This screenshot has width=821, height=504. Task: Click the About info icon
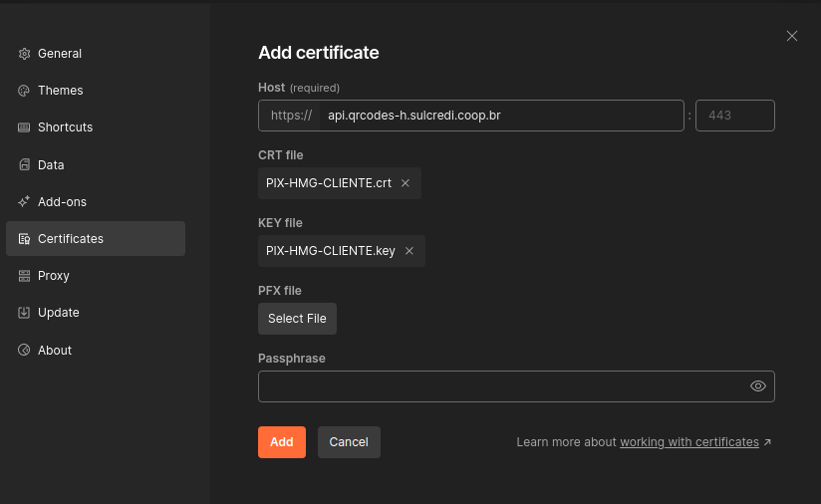(24, 351)
